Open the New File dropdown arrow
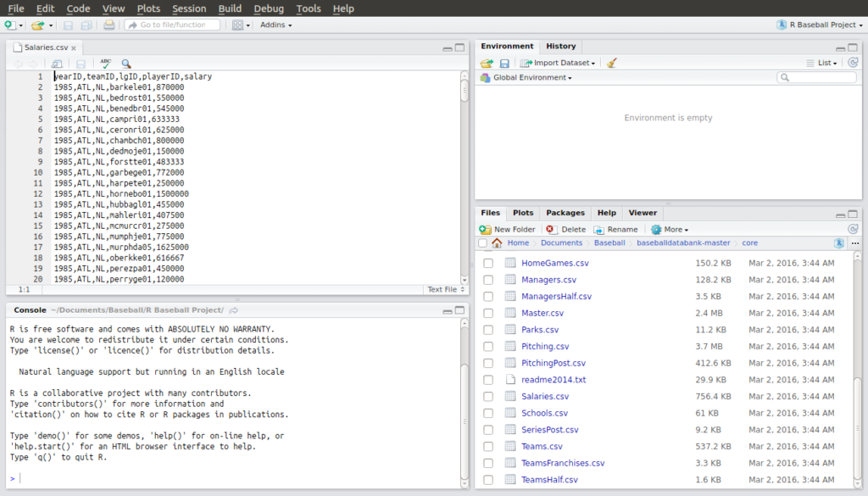This screenshot has height=496, width=868. click(21, 25)
